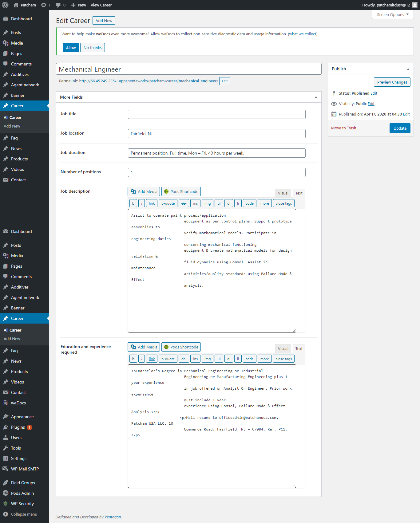Click the Update button

coord(400,128)
